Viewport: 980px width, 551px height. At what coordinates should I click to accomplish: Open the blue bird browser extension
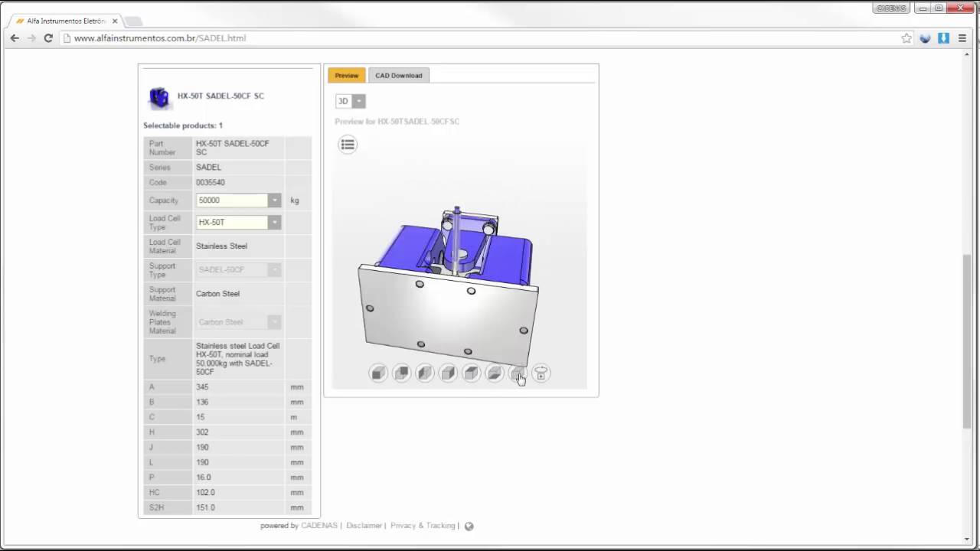click(925, 37)
